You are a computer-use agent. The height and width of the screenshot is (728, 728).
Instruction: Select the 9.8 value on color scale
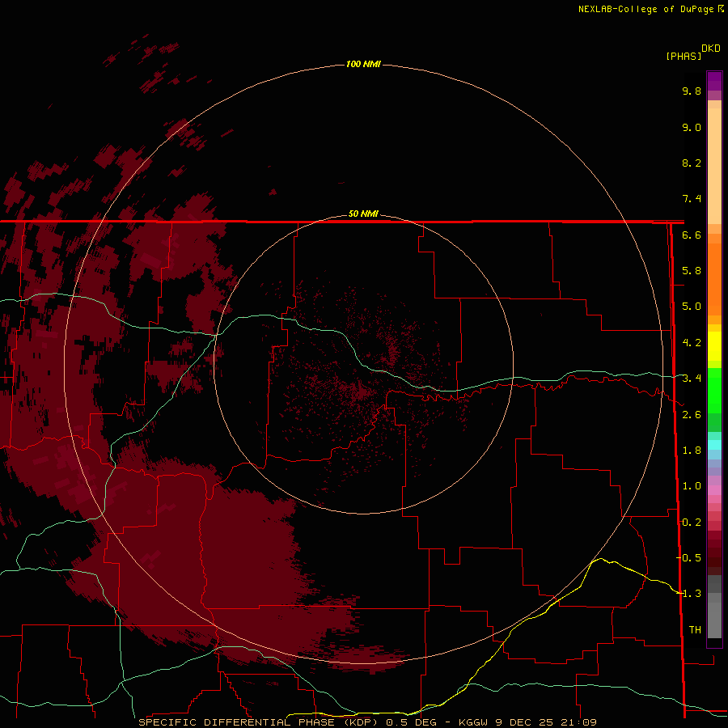coord(692,91)
